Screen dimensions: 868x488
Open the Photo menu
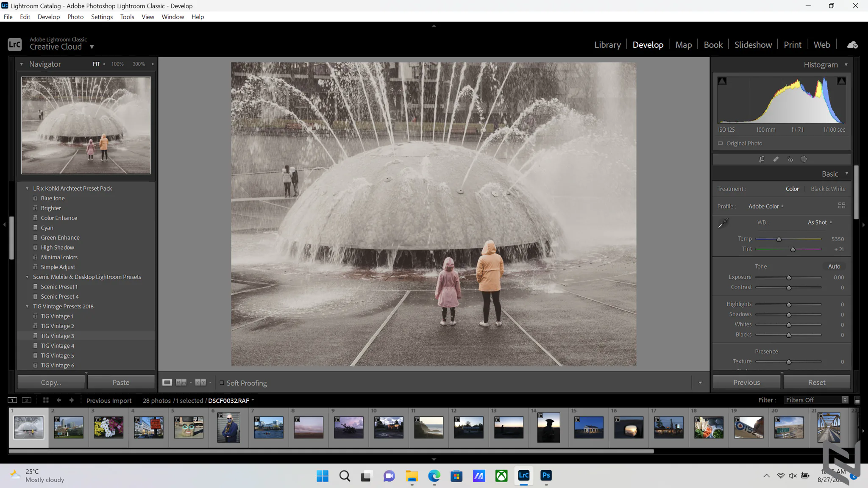pos(75,17)
